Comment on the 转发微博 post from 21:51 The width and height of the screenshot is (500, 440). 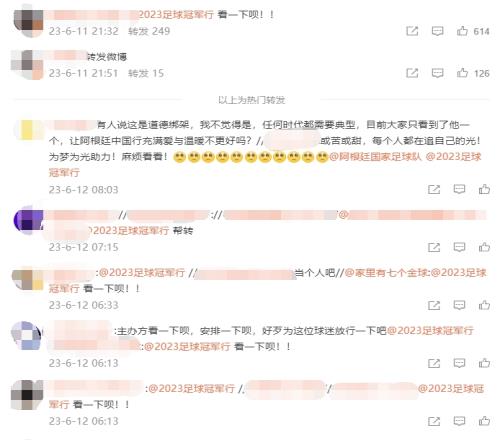click(x=437, y=73)
